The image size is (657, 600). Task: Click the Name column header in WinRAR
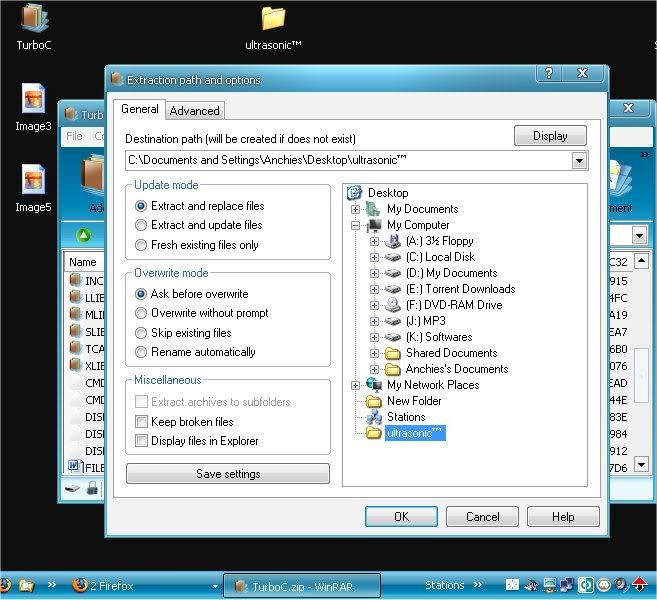pyautogui.click(x=83, y=262)
